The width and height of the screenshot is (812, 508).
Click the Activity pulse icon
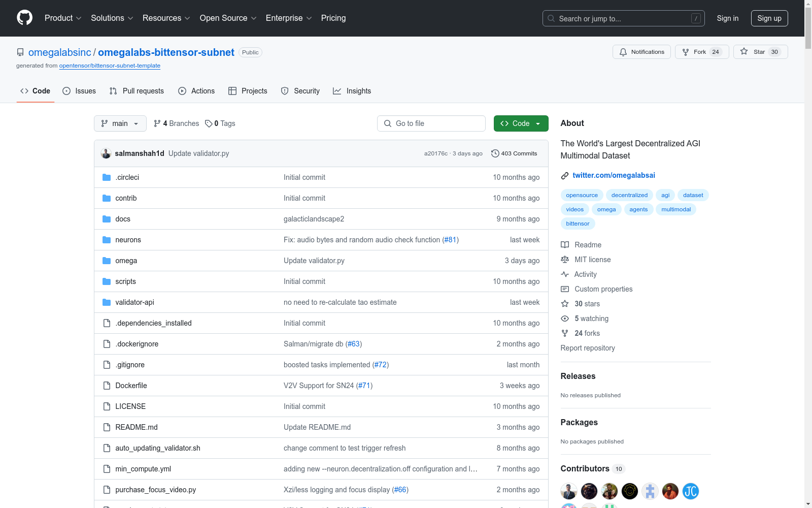565,274
